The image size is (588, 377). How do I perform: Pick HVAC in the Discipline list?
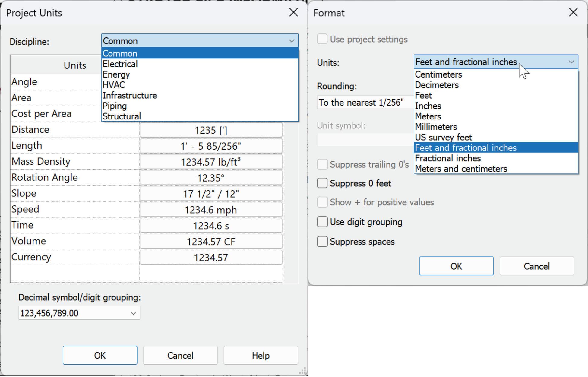pyautogui.click(x=114, y=85)
